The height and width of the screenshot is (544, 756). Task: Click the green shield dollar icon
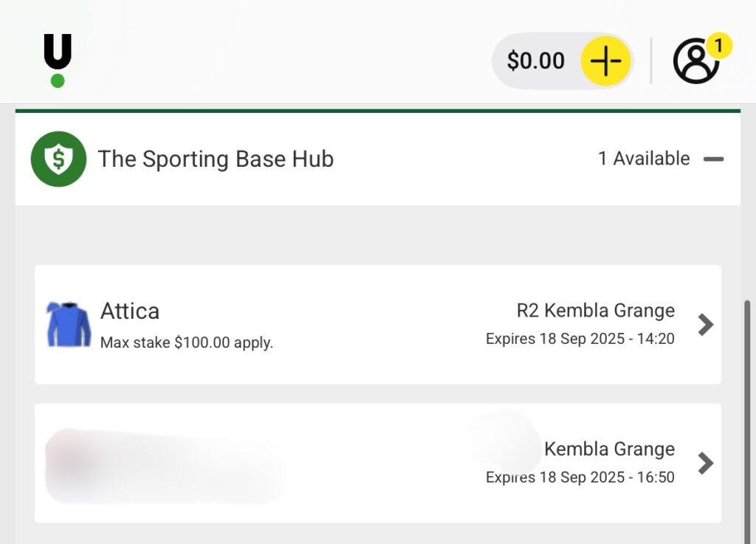(58, 159)
